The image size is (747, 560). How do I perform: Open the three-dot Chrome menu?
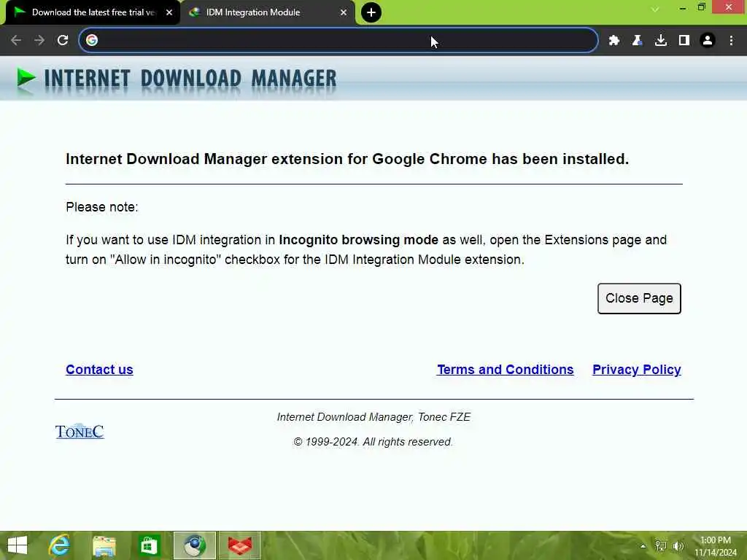point(731,41)
